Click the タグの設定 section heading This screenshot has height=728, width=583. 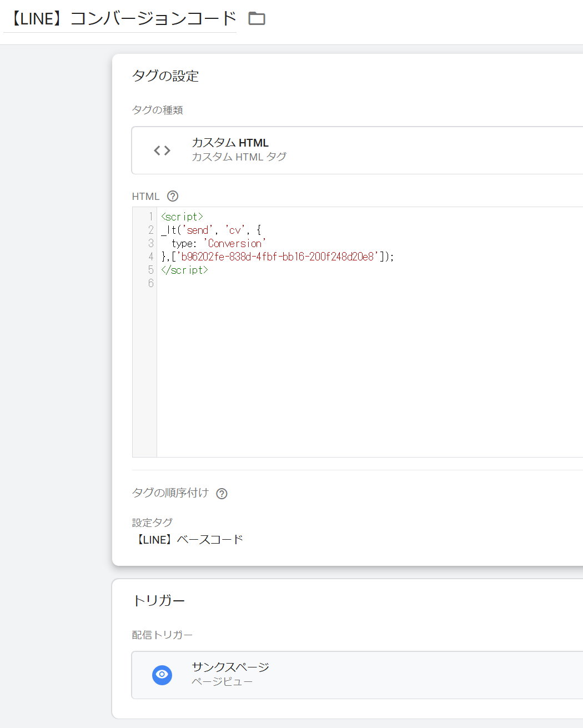pyautogui.click(x=165, y=76)
